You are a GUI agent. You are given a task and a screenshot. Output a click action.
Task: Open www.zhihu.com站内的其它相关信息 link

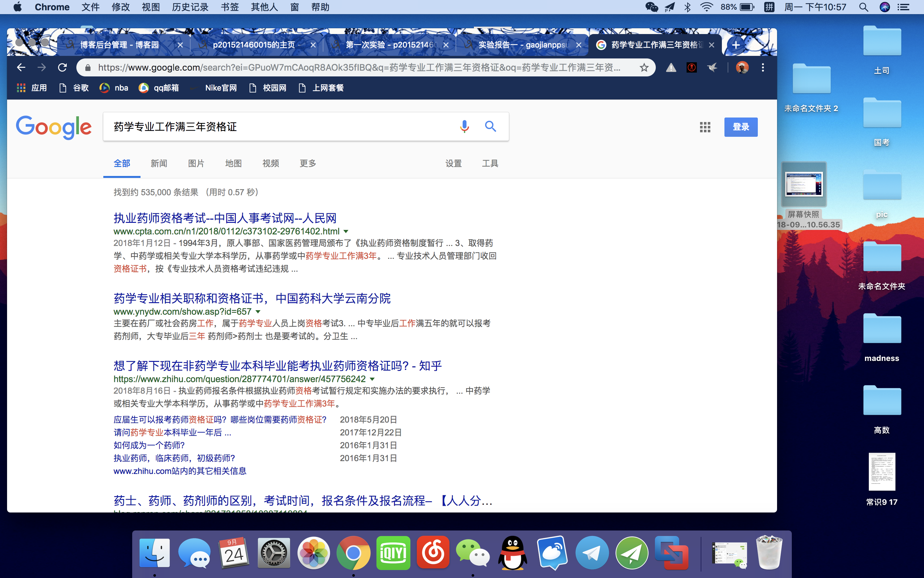180,471
